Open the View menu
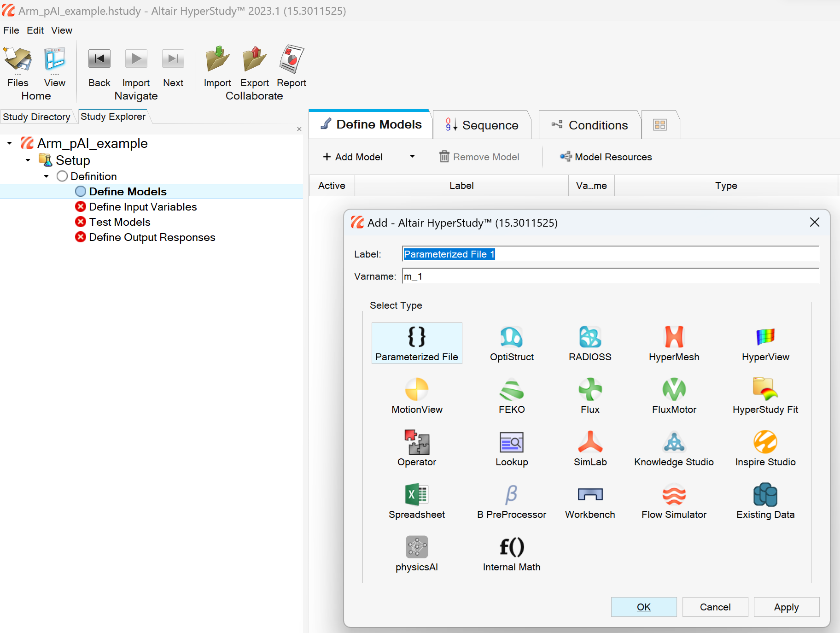 tap(62, 30)
